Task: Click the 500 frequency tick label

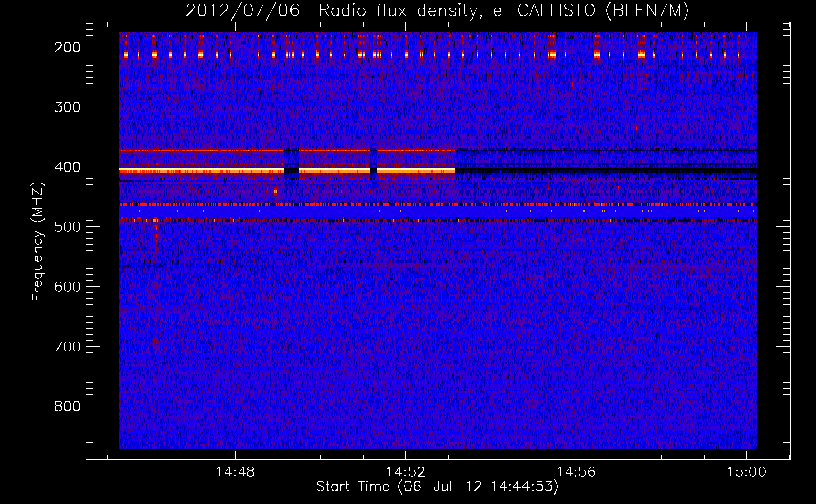Action: tap(68, 227)
